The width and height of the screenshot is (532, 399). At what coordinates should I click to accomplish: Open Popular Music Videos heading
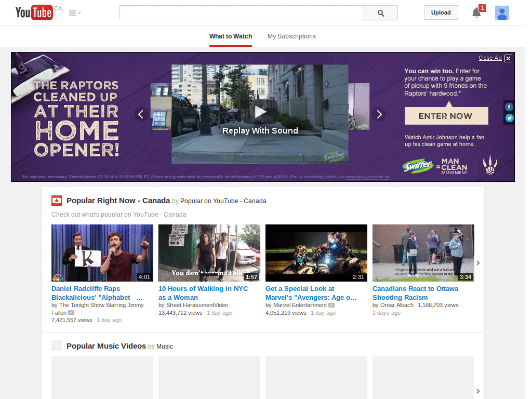coord(106,346)
